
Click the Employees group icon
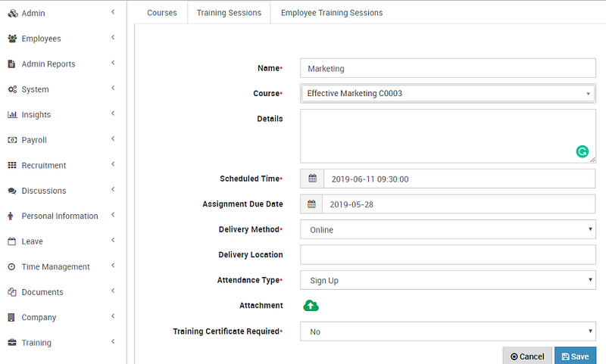tap(12, 39)
